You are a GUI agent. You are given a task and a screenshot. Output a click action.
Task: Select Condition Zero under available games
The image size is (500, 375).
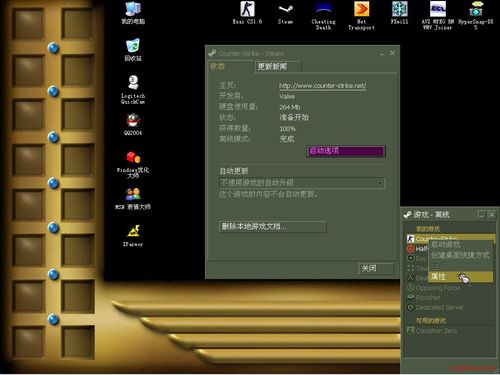436,331
